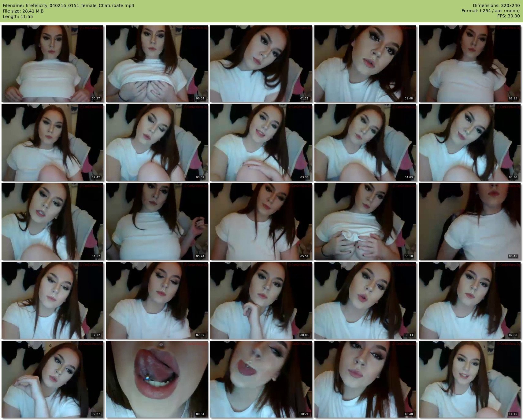
Task: Click the thumbnail stamped 00:27
Action: (53, 64)
